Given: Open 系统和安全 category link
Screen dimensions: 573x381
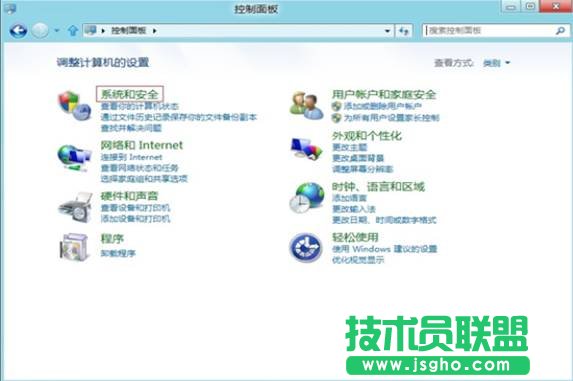Looking at the screenshot, I should (x=129, y=94).
